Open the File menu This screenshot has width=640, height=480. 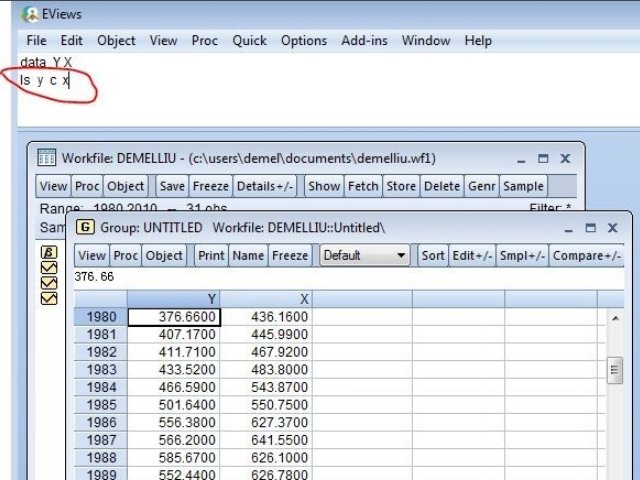(x=36, y=40)
